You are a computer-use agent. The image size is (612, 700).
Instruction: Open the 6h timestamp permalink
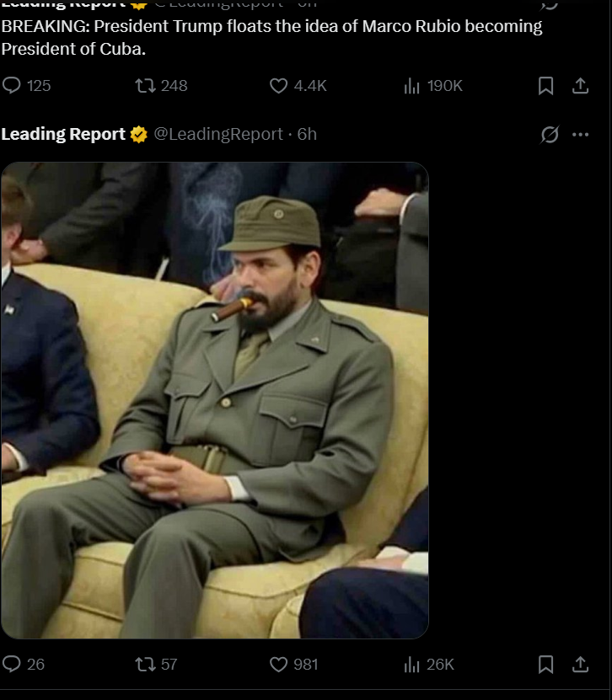tap(307, 134)
